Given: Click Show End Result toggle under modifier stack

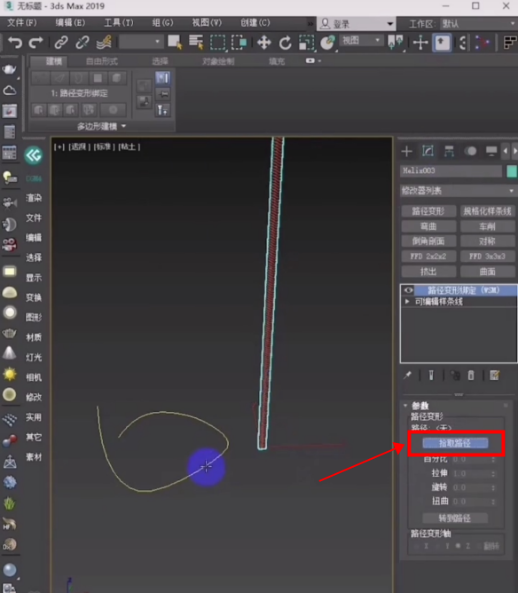Looking at the screenshot, I should tap(431, 375).
